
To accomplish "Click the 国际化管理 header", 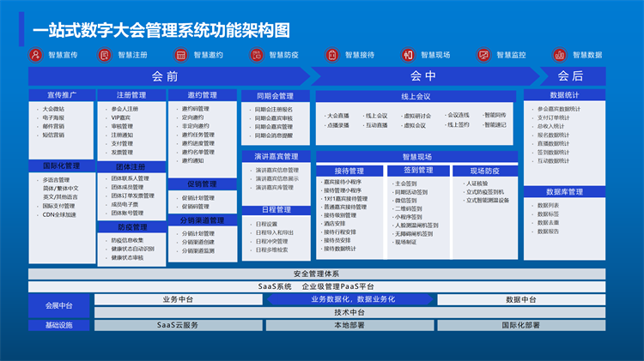I will coord(62,165).
